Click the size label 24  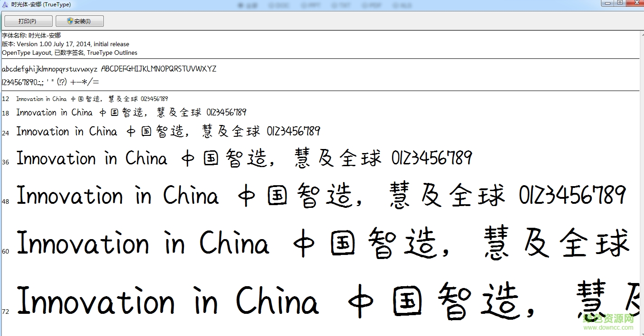[x=5, y=133]
